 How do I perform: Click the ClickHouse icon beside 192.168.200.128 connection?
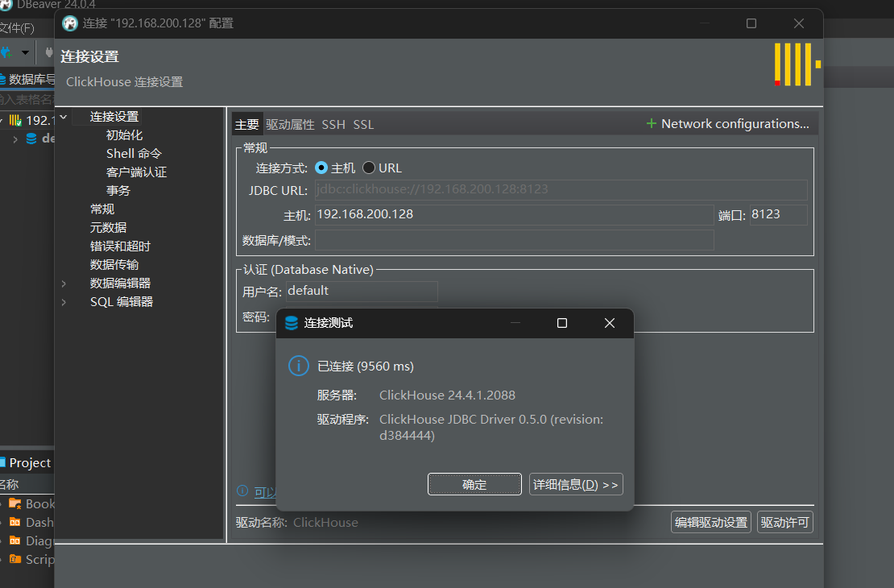click(15, 120)
